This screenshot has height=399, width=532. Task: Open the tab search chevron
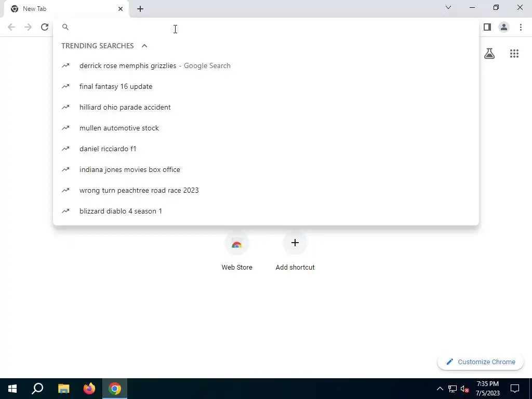point(448,7)
